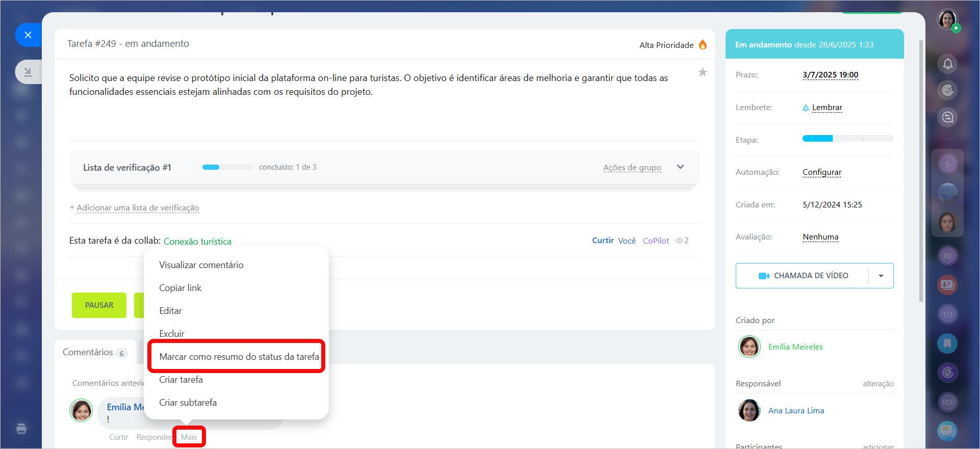The height and width of the screenshot is (449, 980).
Task: Open the purple spiral chat icon
Action: point(947,373)
